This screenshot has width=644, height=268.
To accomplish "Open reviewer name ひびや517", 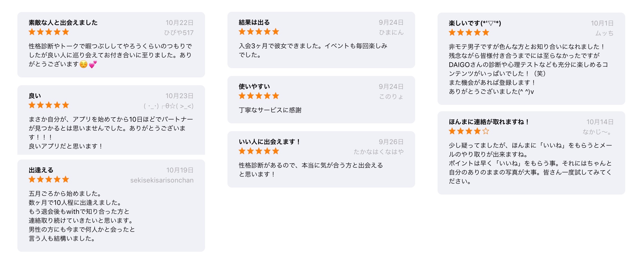I will (179, 33).
